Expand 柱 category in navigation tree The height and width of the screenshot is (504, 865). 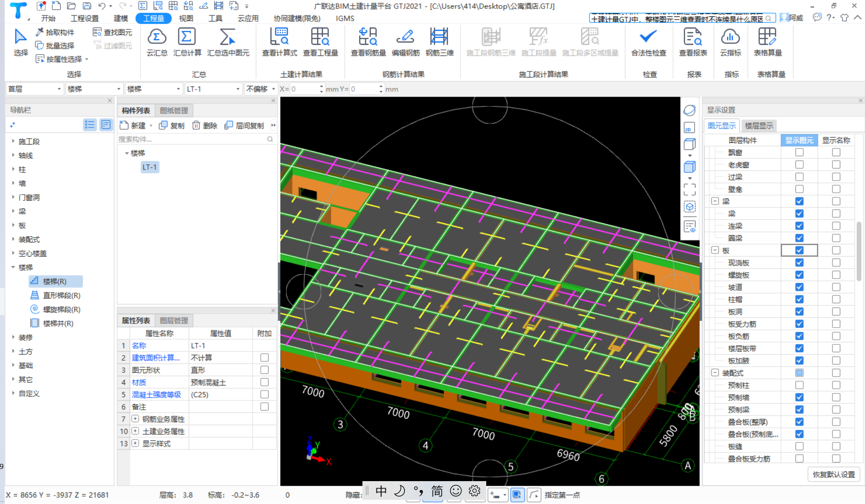pos(13,169)
